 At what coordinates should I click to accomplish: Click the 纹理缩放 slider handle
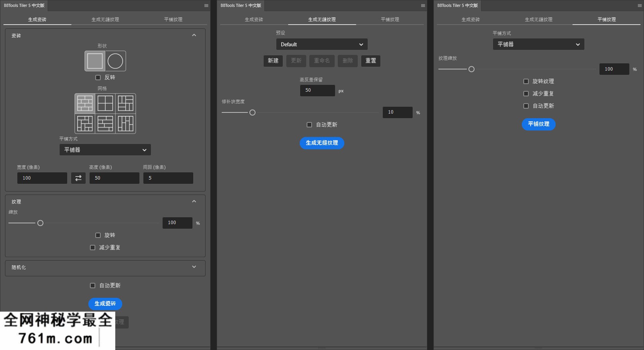coord(471,69)
